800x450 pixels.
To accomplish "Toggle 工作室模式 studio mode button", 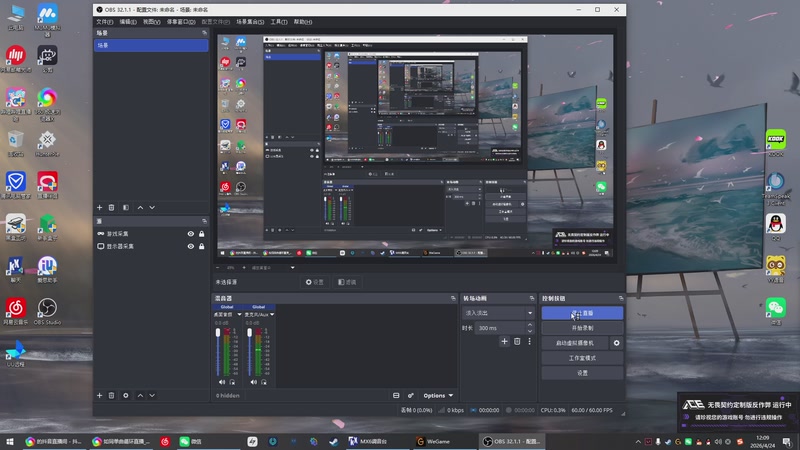I will click(582, 358).
